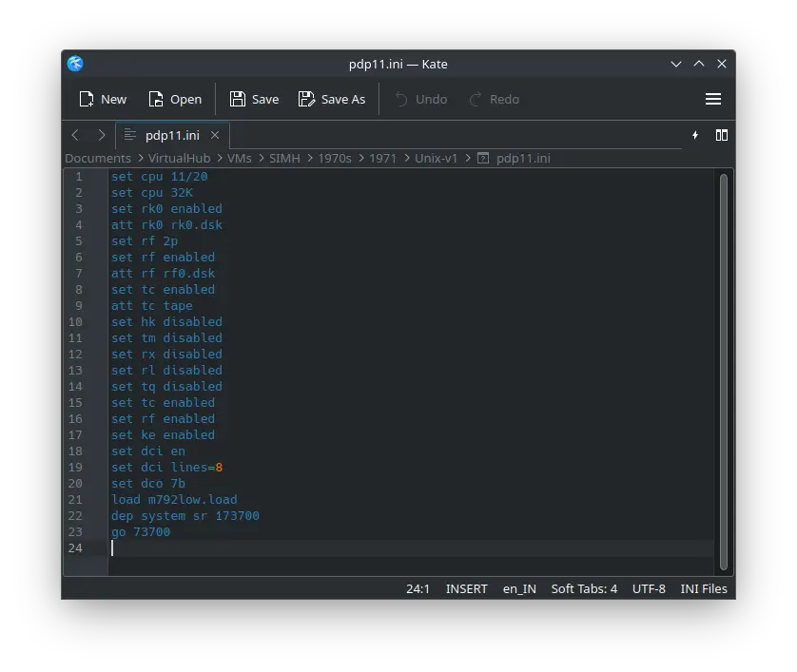Screen dimensions: 797x672
Task: Close the pdp11.ini tab
Action: pyautogui.click(x=215, y=135)
